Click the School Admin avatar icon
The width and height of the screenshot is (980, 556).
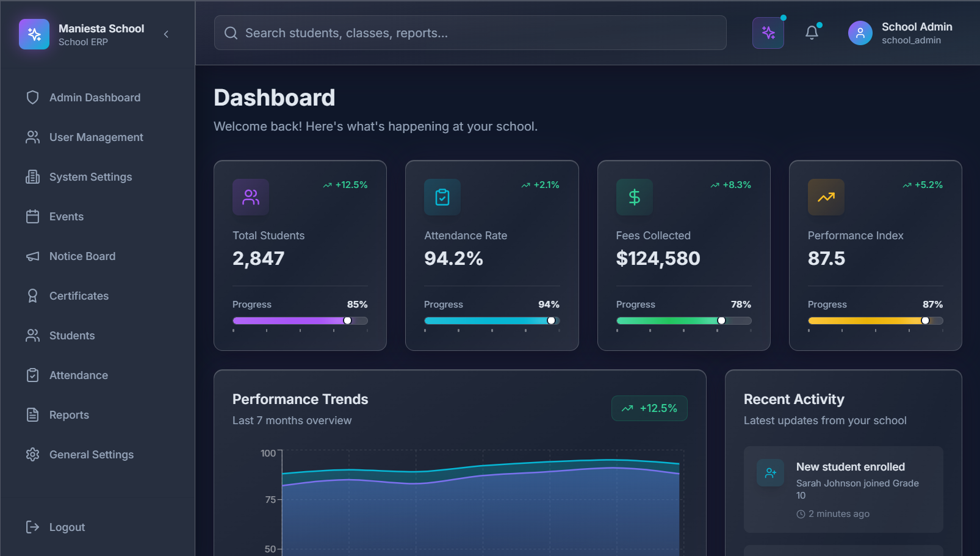860,33
